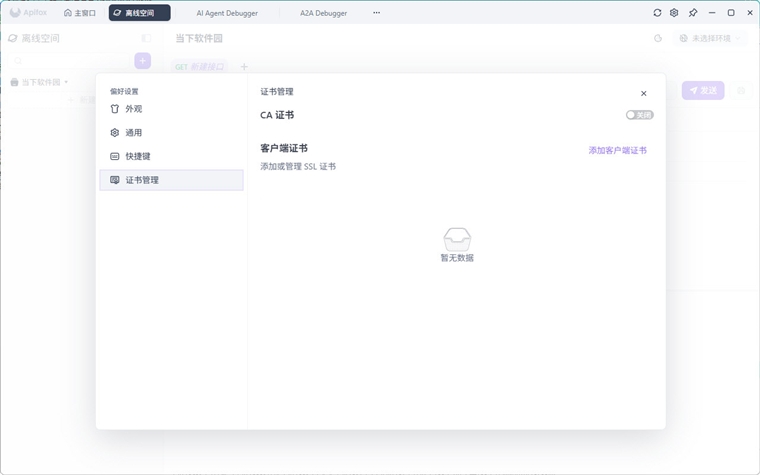Click the refresh icon in title bar
Image resolution: width=760 pixels, height=475 pixels.
pyautogui.click(x=657, y=13)
